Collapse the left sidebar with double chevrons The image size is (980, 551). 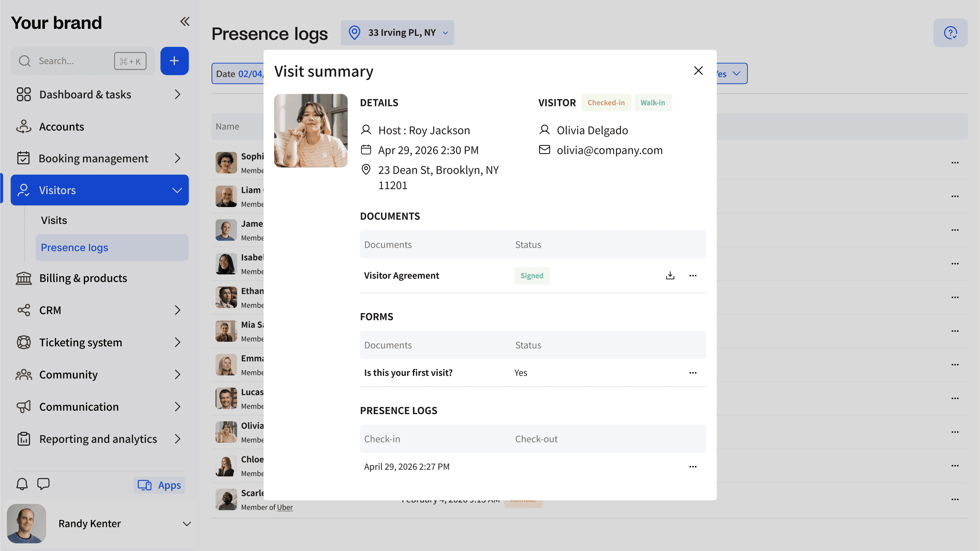coord(185,22)
